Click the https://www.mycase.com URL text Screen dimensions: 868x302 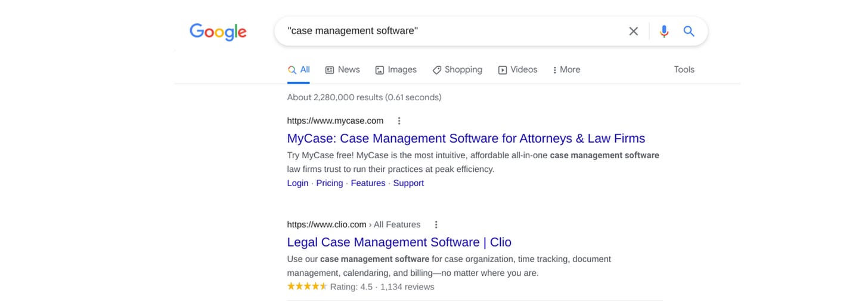[x=336, y=121]
